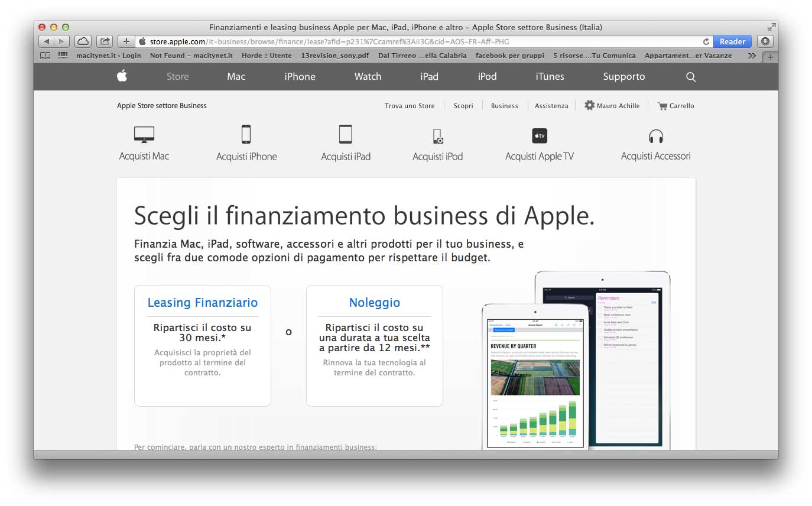Open the 'Not Found – macitynet.it' bookmark
Image resolution: width=812 pixels, height=506 pixels.
pyautogui.click(x=191, y=56)
